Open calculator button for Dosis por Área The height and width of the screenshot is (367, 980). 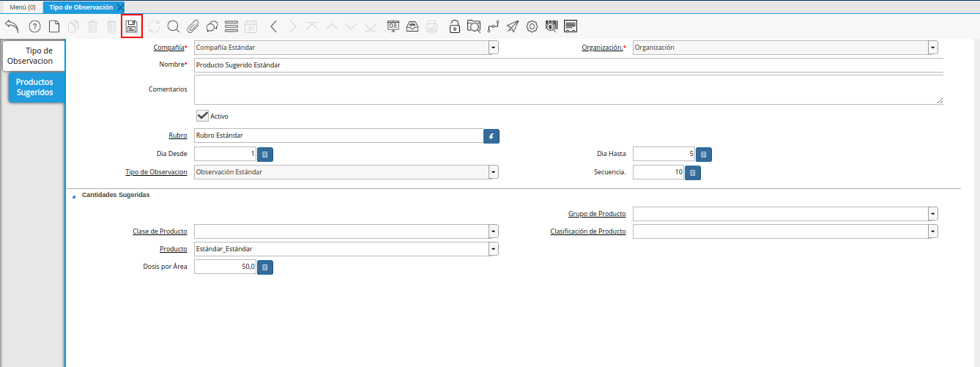point(265,267)
